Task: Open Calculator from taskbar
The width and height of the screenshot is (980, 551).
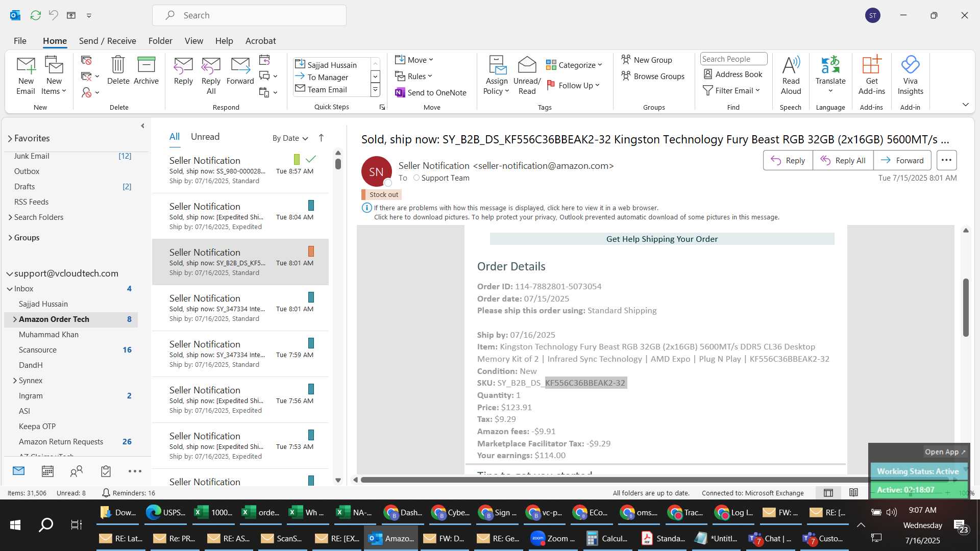Action: click(x=607, y=538)
